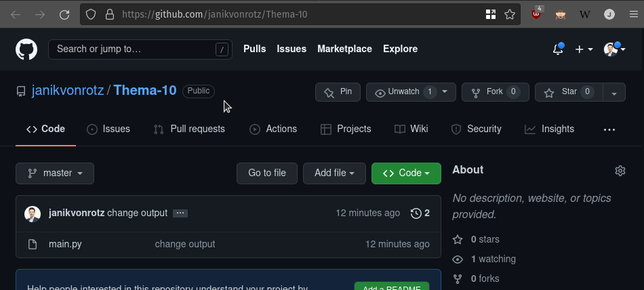
Task: Bookmark this page with the star
Action: click(x=510, y=15)
